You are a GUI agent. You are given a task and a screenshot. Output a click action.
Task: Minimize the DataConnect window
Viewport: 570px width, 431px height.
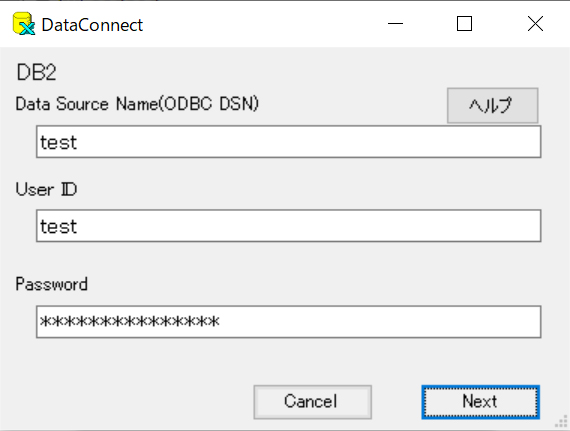(x=395, y=24)
